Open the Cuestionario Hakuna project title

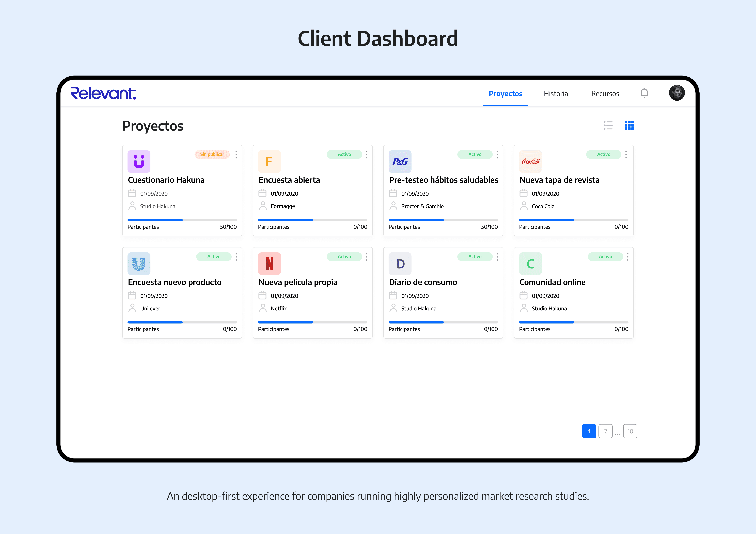(x=166, y=180)
